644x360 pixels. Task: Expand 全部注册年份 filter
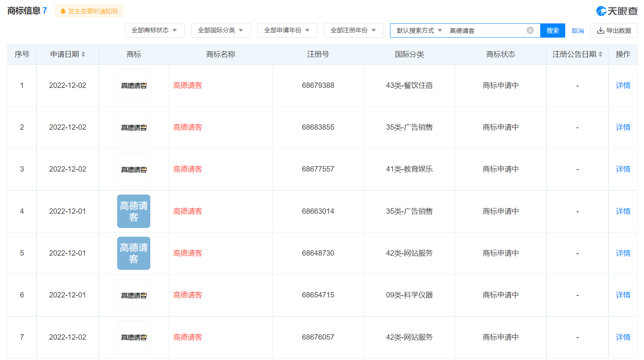coord(354,30)
